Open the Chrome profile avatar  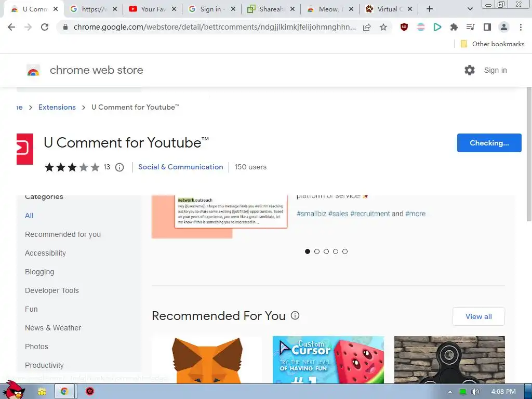[504, 27]
